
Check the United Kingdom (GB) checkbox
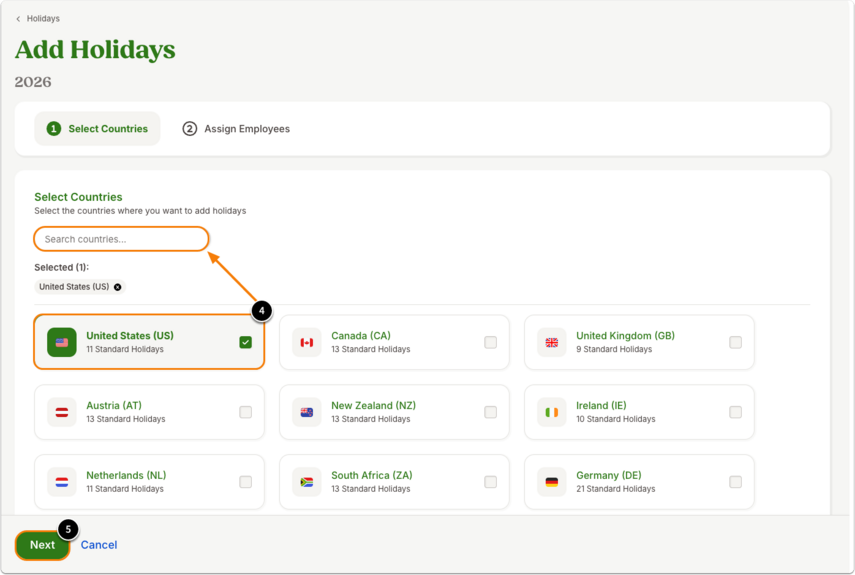click(x=736, y=342)
